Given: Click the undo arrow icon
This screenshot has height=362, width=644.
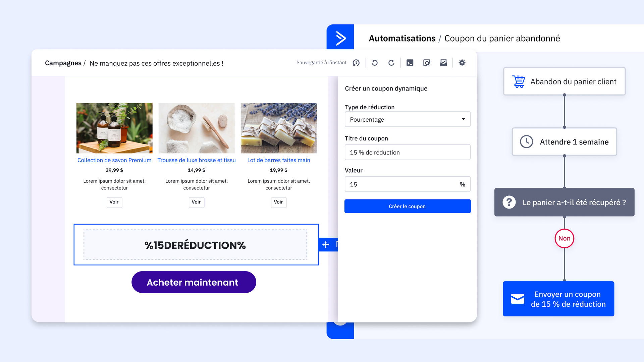Looking at the screenshot, I should (x=375, y=63).
